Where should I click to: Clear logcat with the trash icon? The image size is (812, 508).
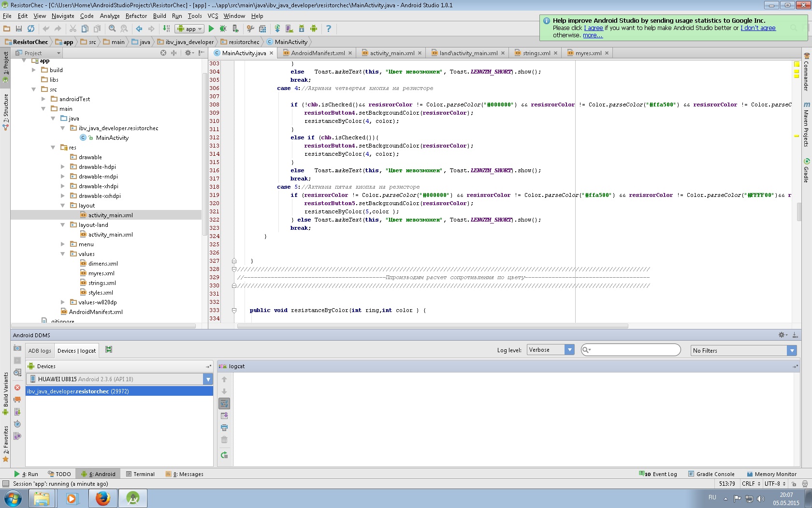(224, 440)
